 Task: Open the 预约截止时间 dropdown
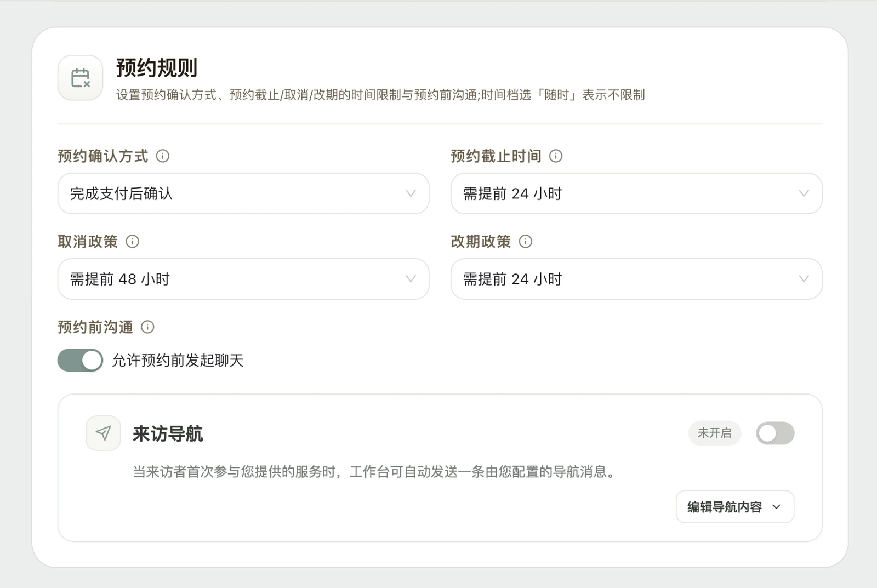click(636, 193)
